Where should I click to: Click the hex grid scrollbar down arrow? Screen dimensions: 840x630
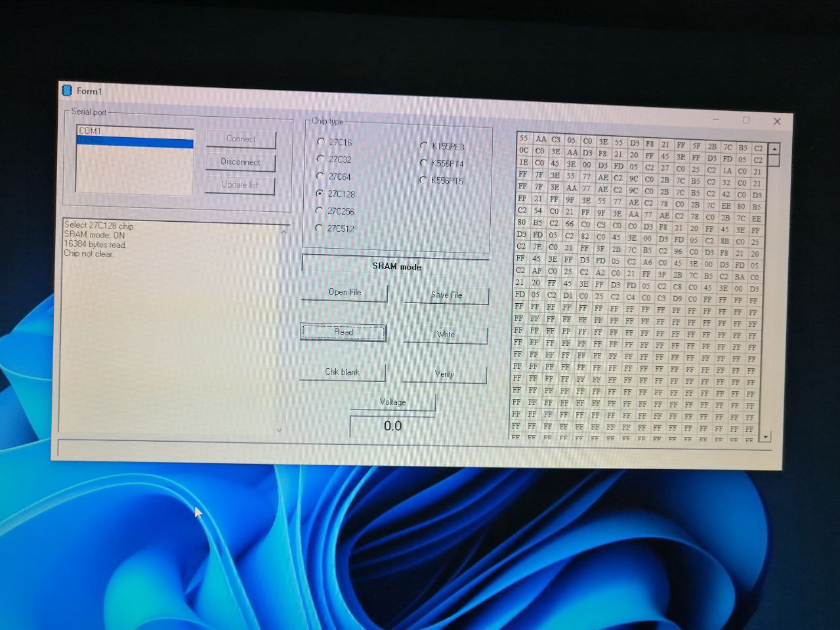tap(765, 436)
